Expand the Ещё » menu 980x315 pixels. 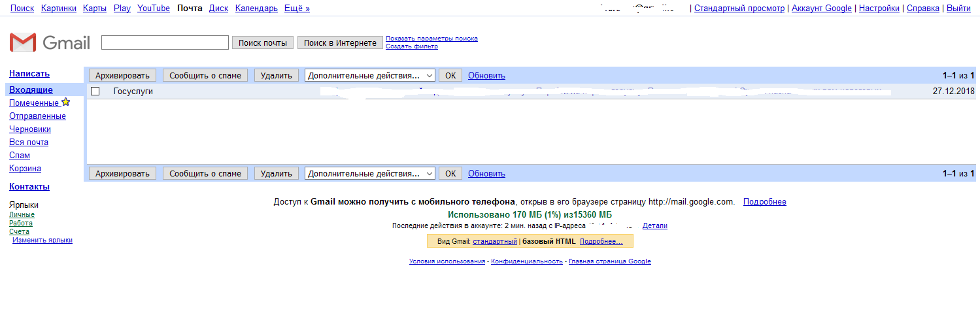297,8
